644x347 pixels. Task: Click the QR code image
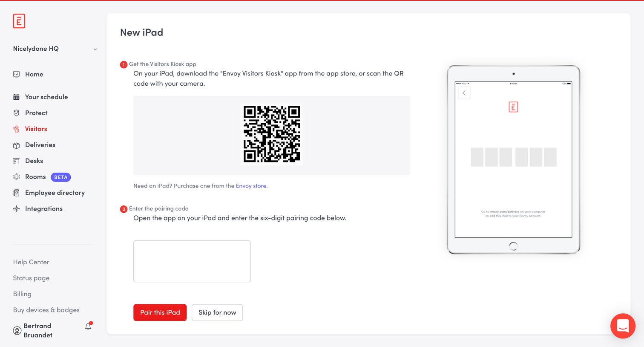pos(272,134)
